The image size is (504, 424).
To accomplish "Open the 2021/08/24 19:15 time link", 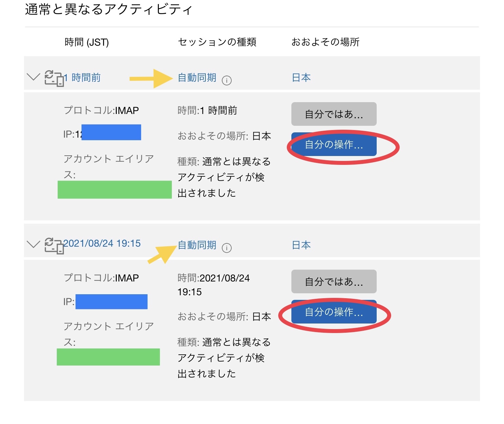I will tap(102, 243).
